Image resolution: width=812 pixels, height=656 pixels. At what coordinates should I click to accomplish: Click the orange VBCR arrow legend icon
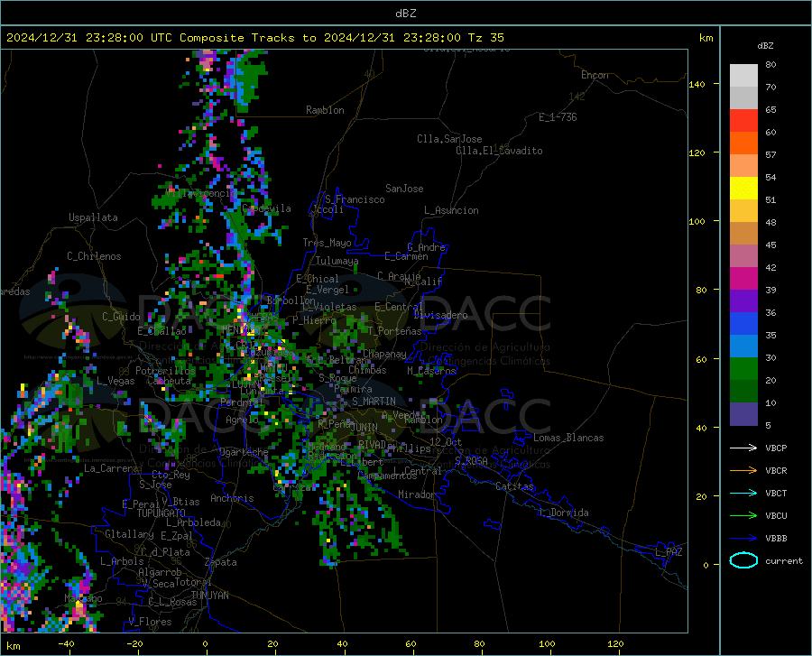[x=743, y=471]
